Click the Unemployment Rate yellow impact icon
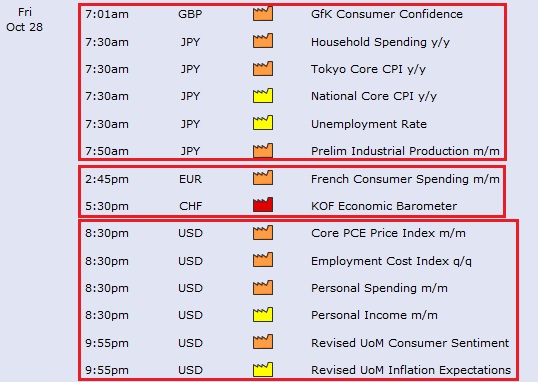Viewport: 538px width, 382px height. [263, 123]
